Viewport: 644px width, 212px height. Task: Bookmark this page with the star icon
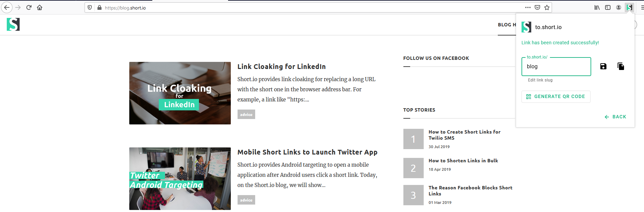[547, 7]
